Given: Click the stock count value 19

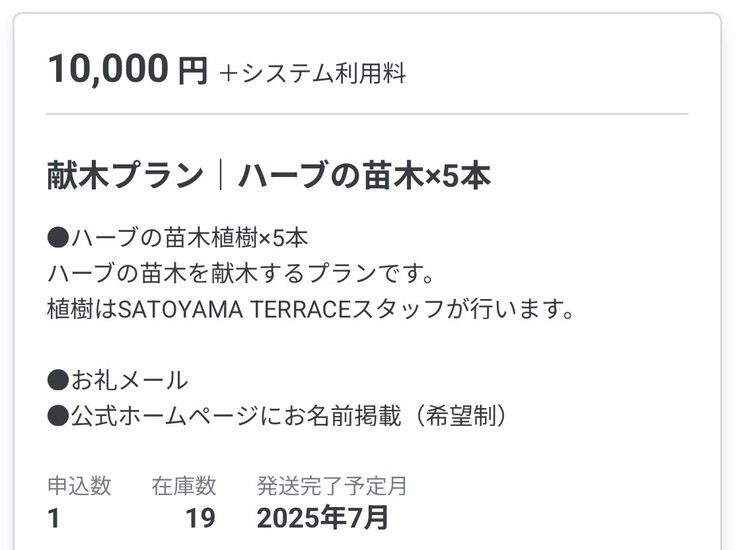Looking at the screenshot, I should [x=200, y=518].
